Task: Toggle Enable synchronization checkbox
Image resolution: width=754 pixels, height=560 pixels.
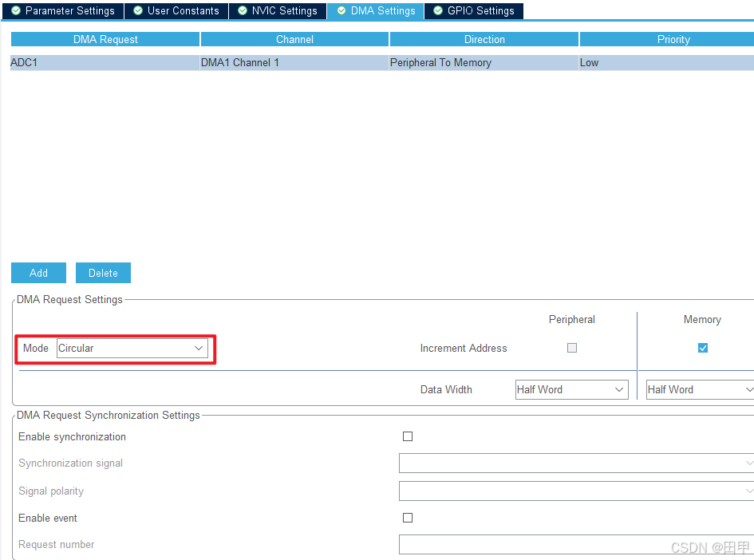Action: point(408,436)
